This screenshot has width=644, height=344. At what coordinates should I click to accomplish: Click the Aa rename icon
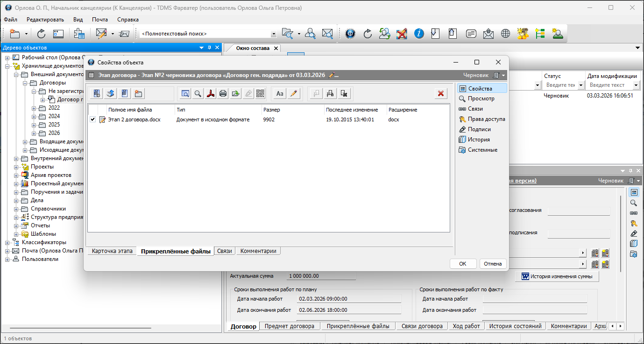pos(280,93)
